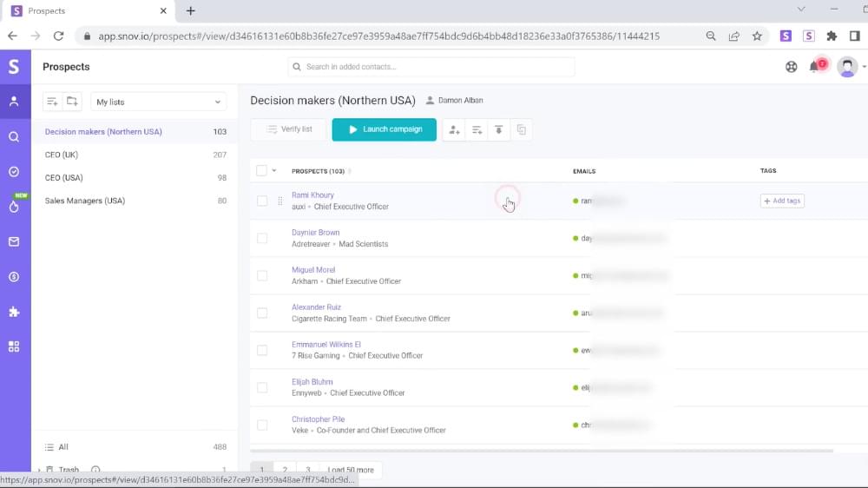Toggle the select-all prospects checkbox
Image resolution: width=868 pixels, height=488 pixels.
click(261, 171)
